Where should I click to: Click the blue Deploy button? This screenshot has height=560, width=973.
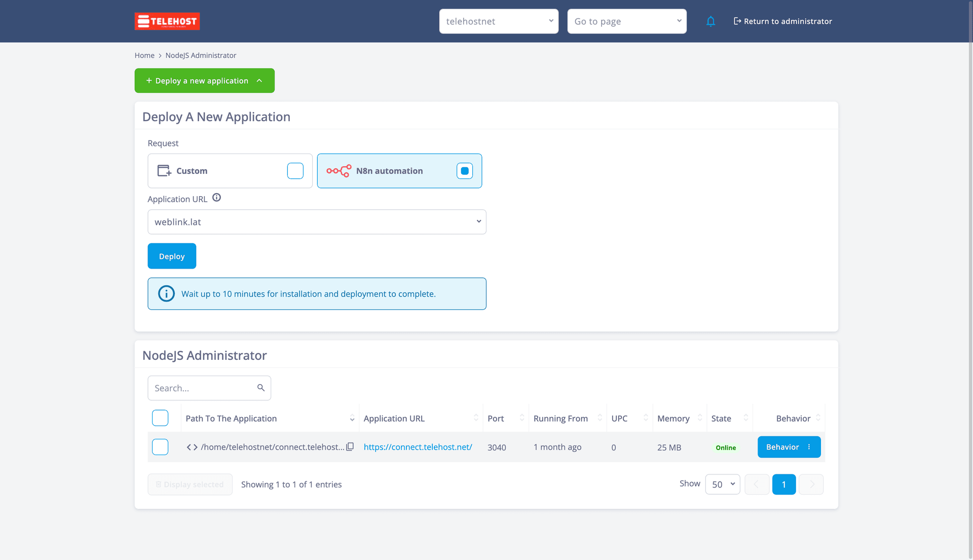(172, 256)
